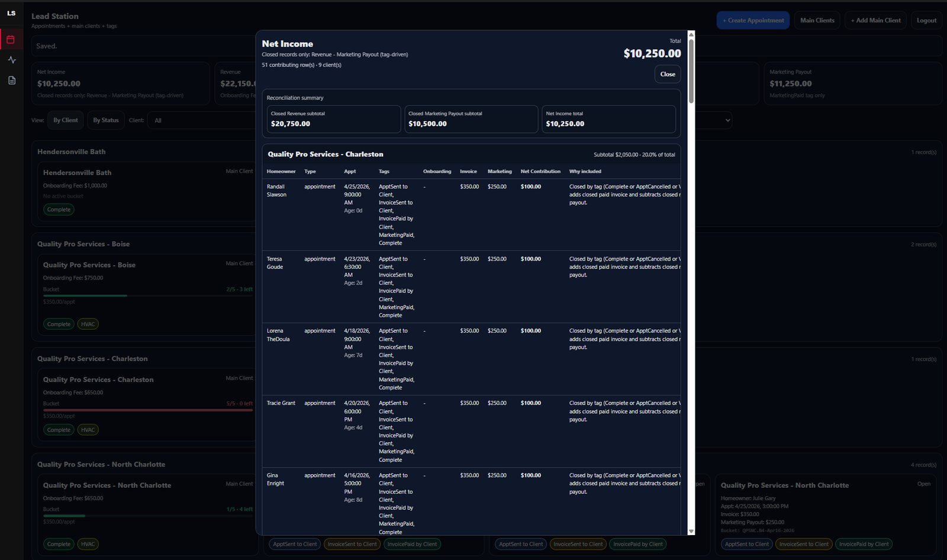This screenshot has width=947, height=560.
Task: Open the document report sidebar icon
Action: [x=11, y=80]
